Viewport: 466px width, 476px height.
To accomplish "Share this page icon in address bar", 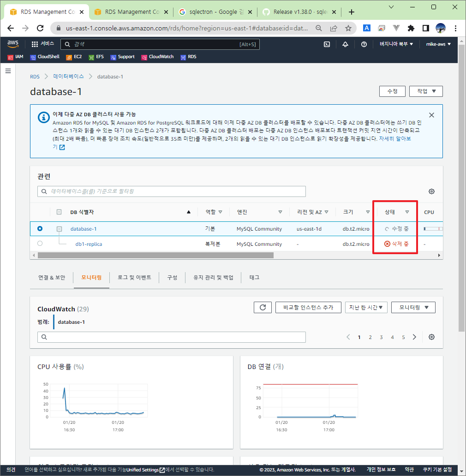I will [x=334, y=28].
